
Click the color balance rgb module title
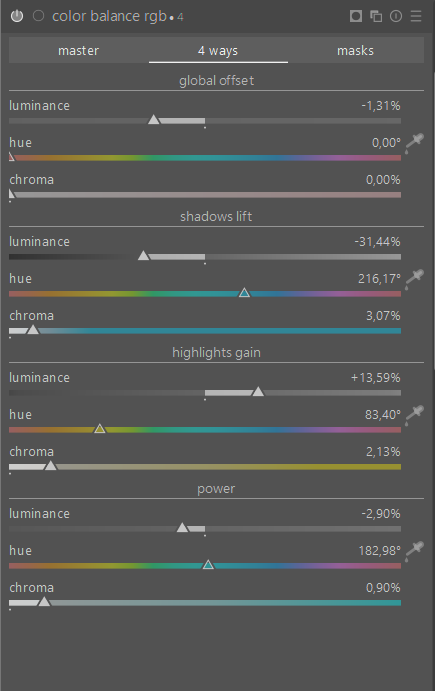109,16
